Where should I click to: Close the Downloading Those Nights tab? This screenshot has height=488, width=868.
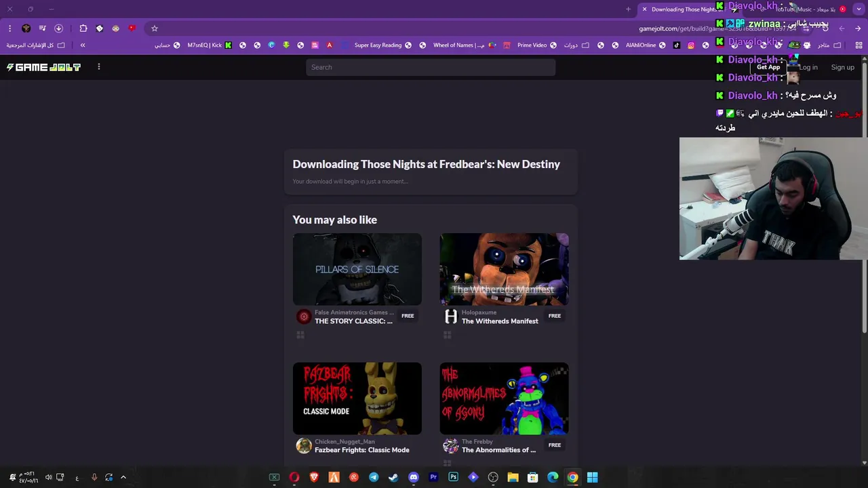(x=644, y=9)
